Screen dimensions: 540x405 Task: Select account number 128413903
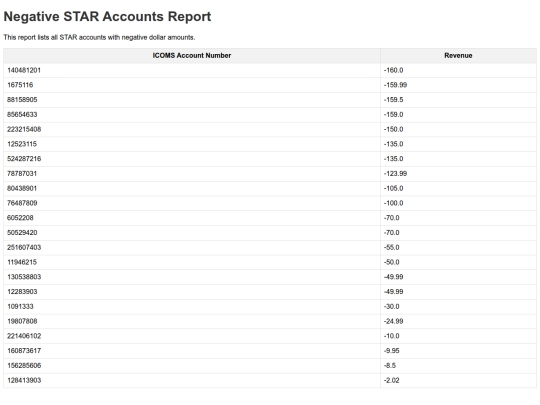24,381
